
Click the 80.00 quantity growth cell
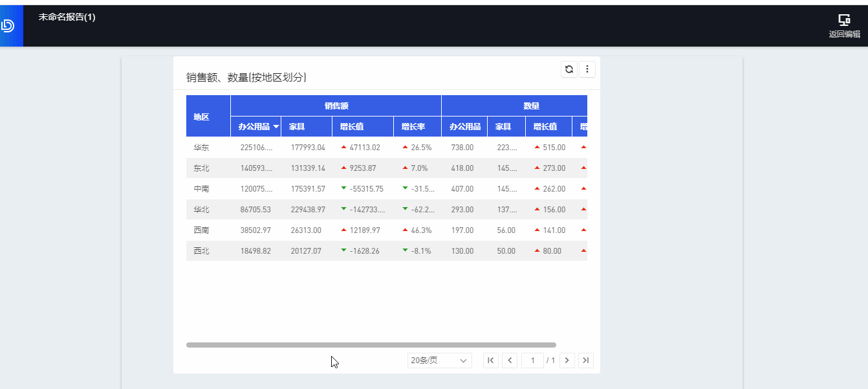pos(549,251)
